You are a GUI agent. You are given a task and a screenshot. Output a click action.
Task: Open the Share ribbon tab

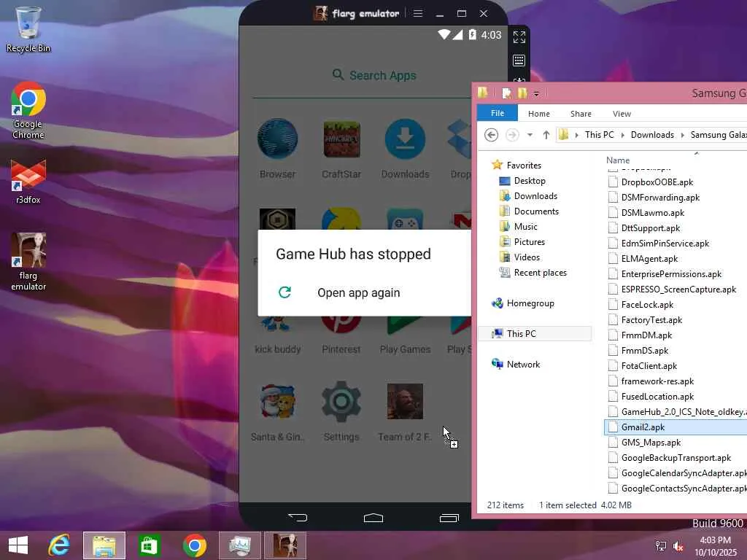tap(581, 113)
